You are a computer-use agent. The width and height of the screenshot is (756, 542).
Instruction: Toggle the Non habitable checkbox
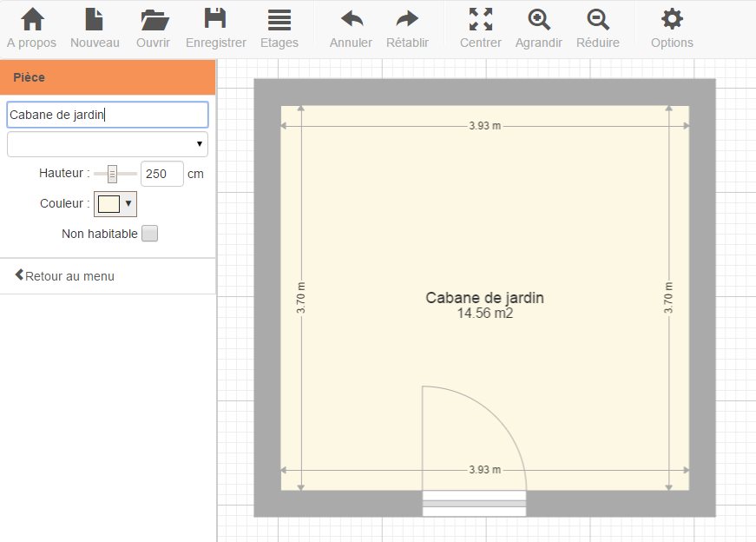(149, 234)
